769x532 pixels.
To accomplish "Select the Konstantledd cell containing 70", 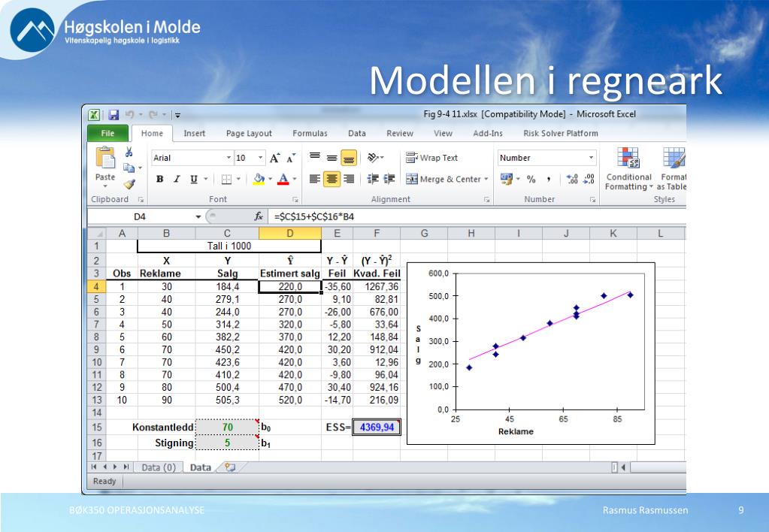I will tap(227, 427).
